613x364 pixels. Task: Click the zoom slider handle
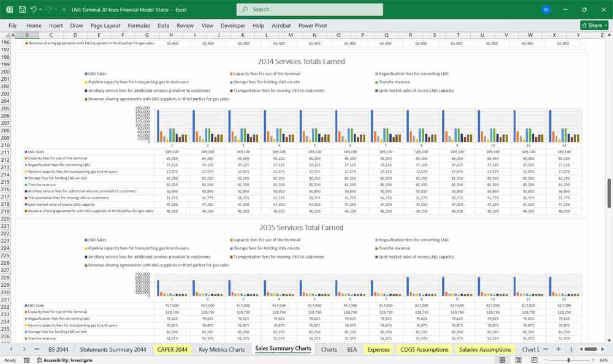click(568, 360)
